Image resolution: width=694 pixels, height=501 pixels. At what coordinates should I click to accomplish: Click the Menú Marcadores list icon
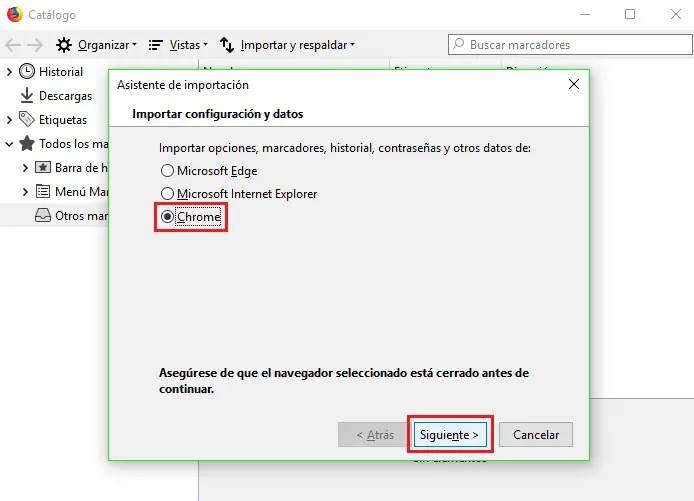pyautogui.click(x=43, y=191)
